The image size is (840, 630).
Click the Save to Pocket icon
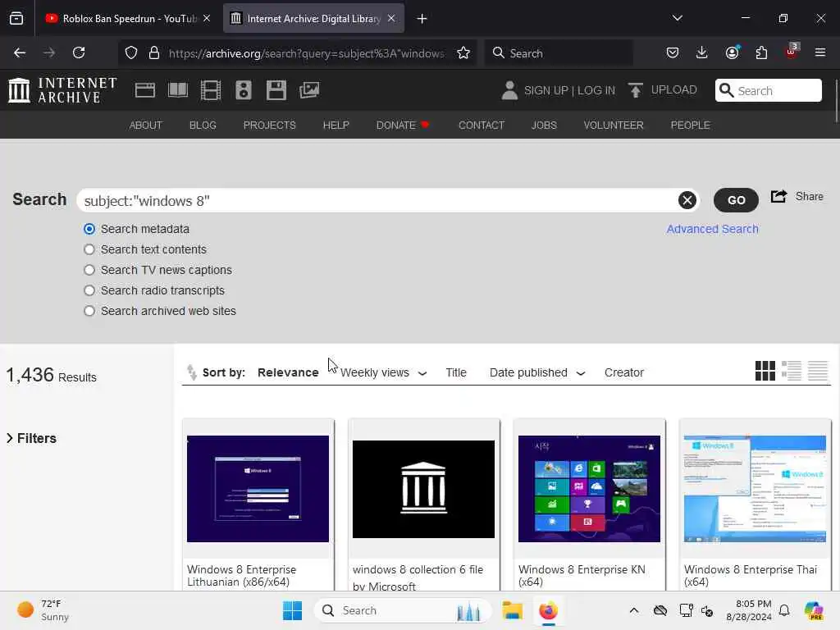point(673,52)
